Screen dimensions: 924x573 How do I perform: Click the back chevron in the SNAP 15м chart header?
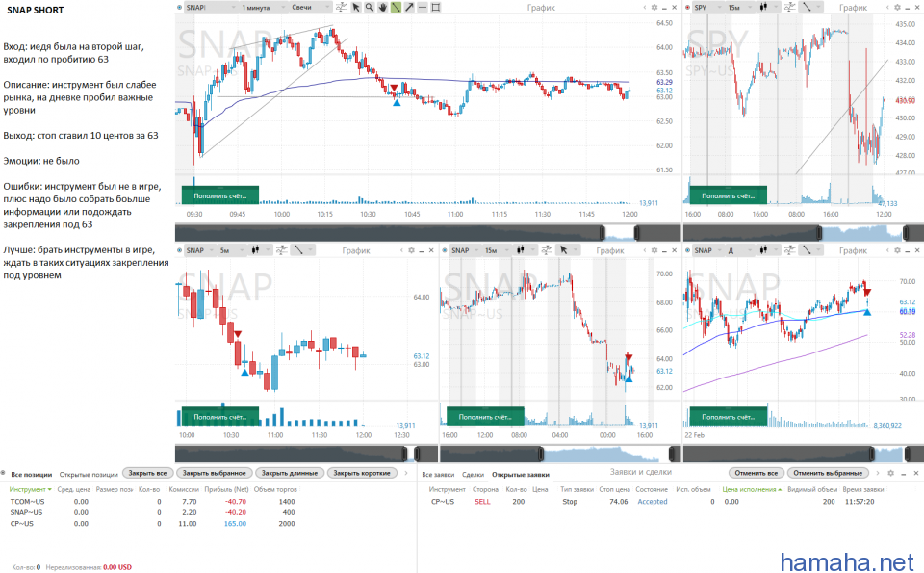[x=645, y=250]
